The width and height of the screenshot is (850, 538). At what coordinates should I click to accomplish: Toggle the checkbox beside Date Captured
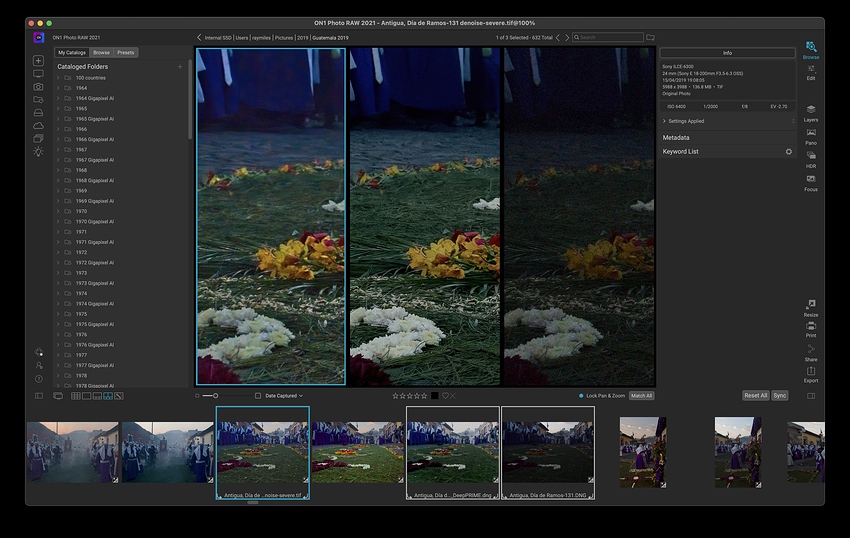(258, 396)
